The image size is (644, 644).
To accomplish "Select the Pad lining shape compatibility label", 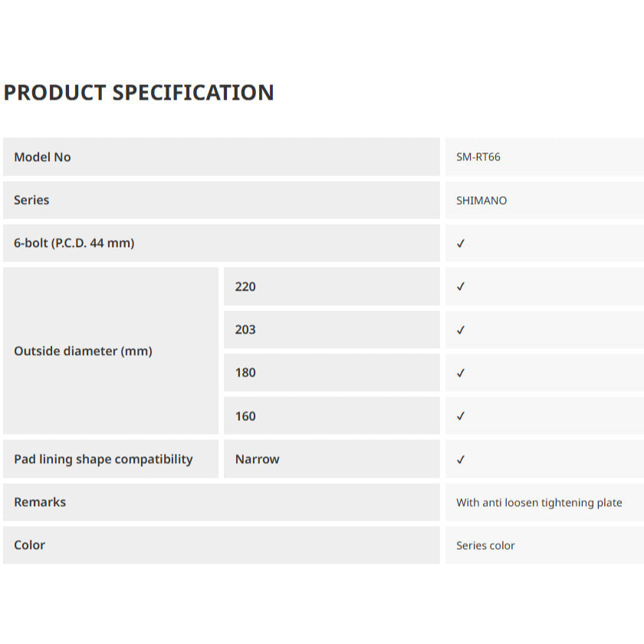I will (103, 459).
